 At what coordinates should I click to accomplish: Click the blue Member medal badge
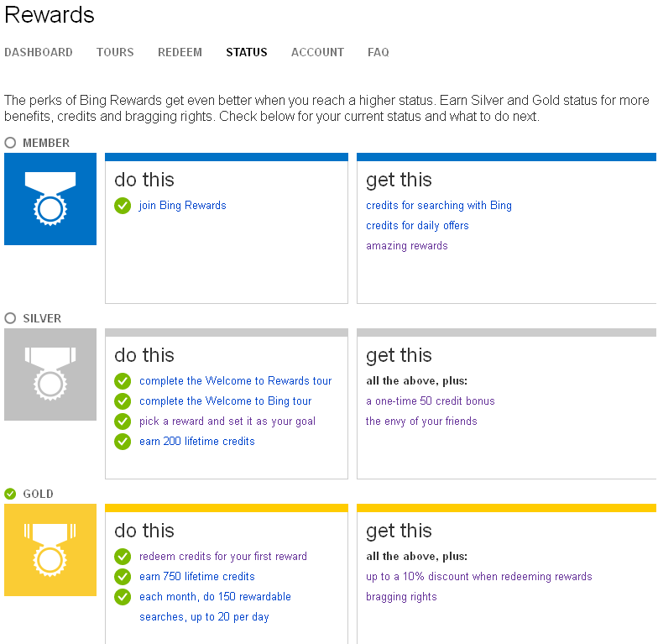coord(50,199)
